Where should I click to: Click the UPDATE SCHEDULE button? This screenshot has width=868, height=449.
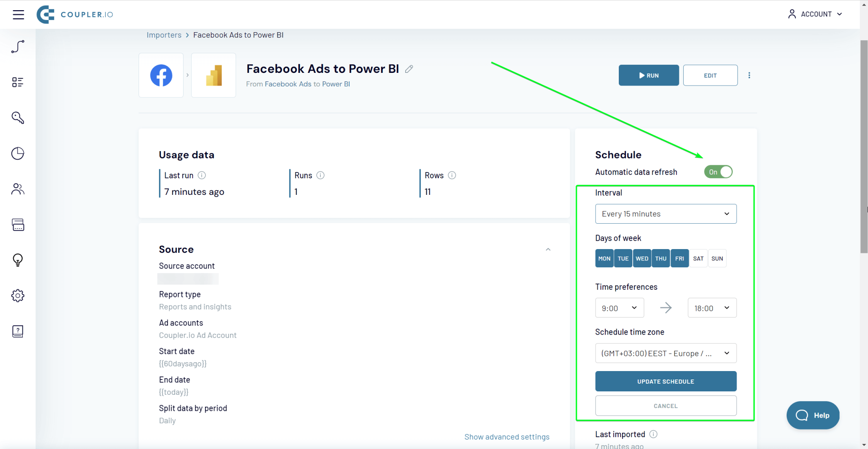point(665,381)
